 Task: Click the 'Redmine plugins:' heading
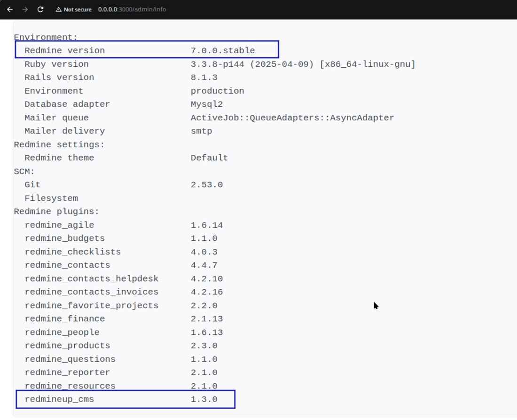point(56,212)
